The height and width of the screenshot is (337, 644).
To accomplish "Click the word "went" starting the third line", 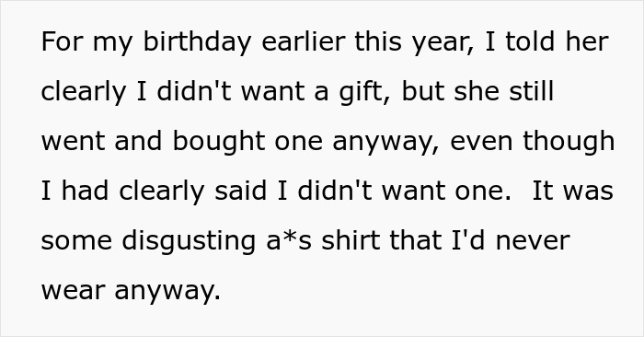I will [73, 142].
